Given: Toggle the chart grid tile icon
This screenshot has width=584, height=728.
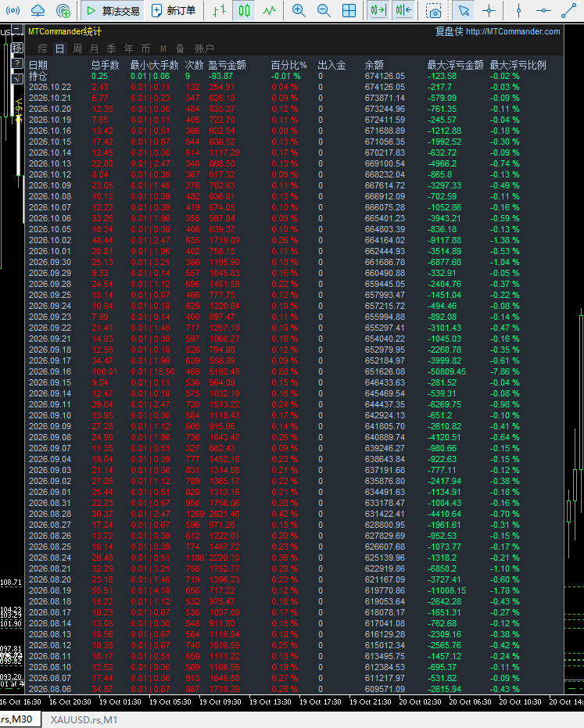Looking at the screenshot, I should pos(349,10).
